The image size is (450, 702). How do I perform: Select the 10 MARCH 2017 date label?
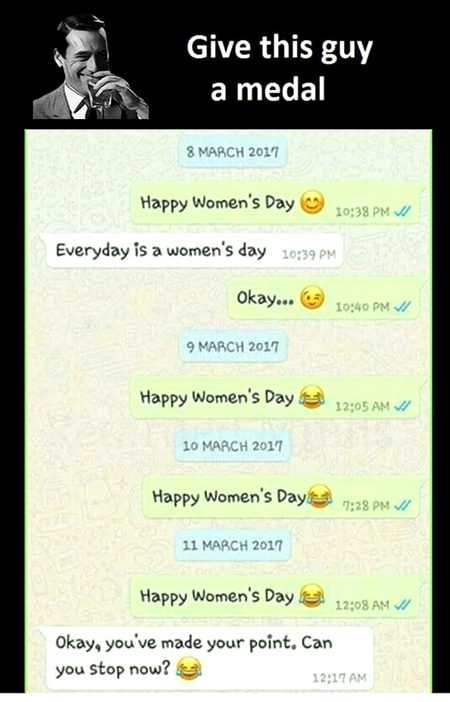coord(233,446)
